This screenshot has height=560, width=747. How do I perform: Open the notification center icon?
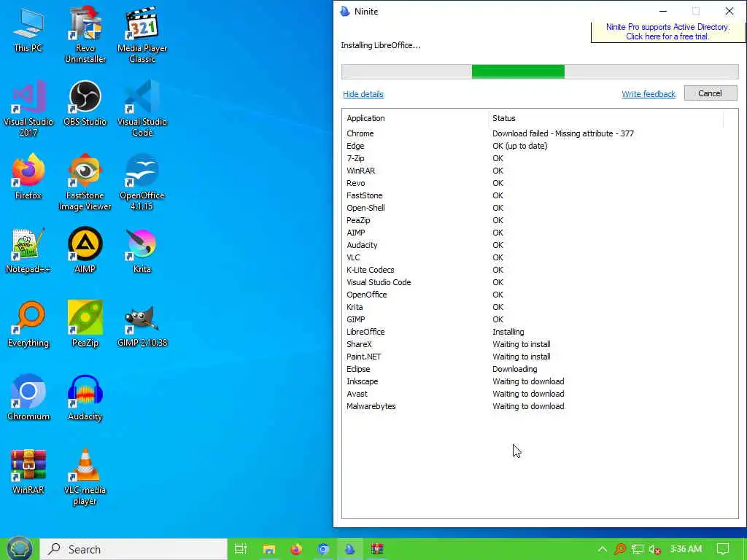click(723, 549)
